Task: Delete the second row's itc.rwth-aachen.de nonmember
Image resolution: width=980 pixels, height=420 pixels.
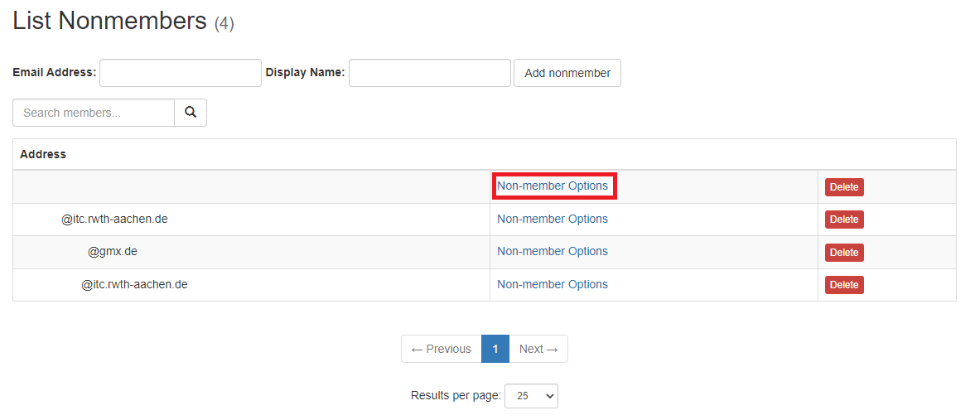Action: (843, 220)
